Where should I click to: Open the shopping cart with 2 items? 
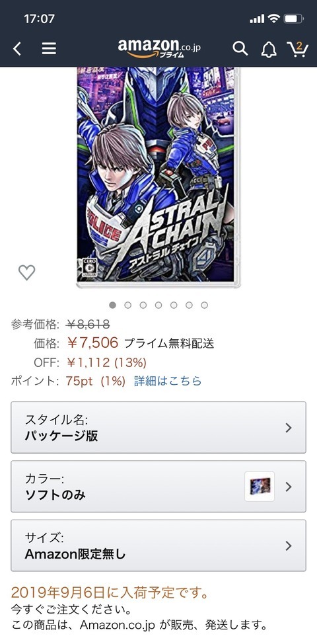tap(297, 48)
